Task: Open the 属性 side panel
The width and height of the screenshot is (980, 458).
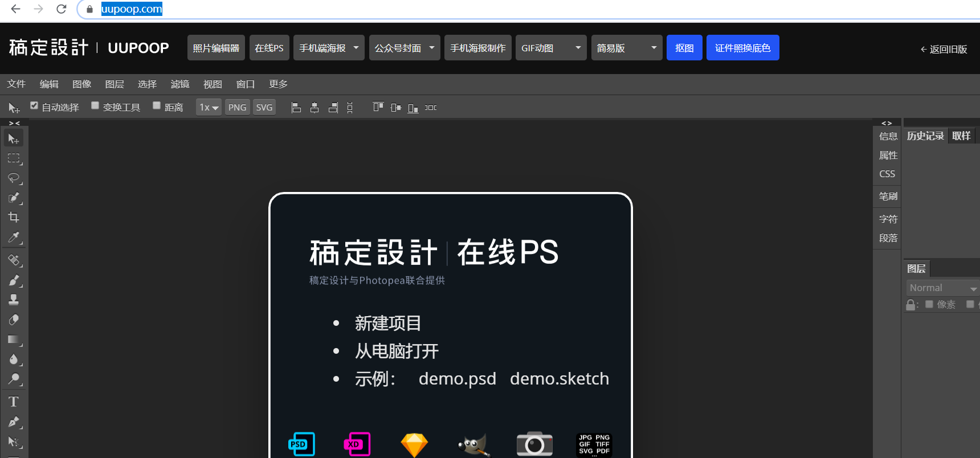Action: (x=888, y=155)
